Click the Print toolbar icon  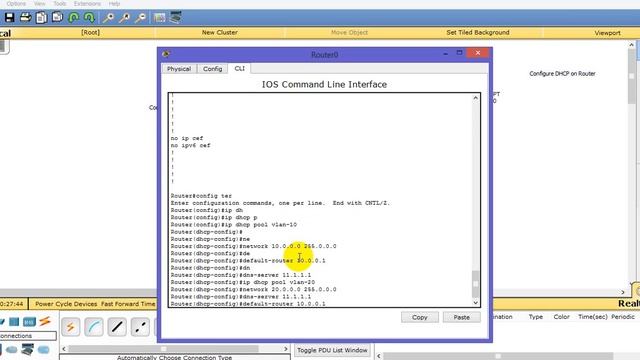pos(25,18)
